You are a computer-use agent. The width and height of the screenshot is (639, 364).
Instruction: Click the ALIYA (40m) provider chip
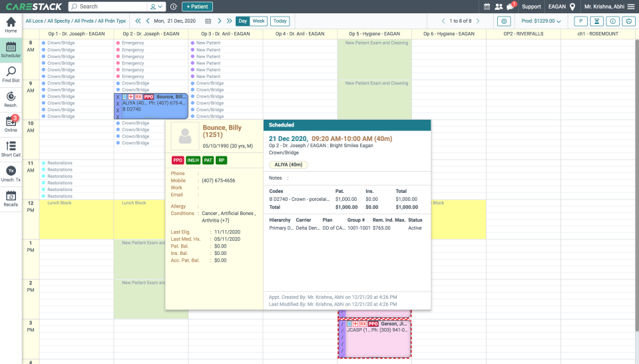click(x=288, y=164)
